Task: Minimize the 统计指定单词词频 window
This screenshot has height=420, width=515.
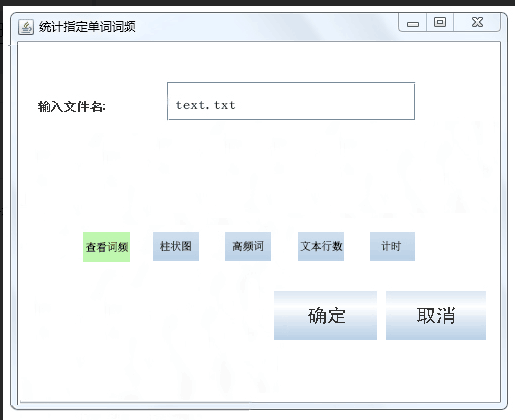Action: 413,23
